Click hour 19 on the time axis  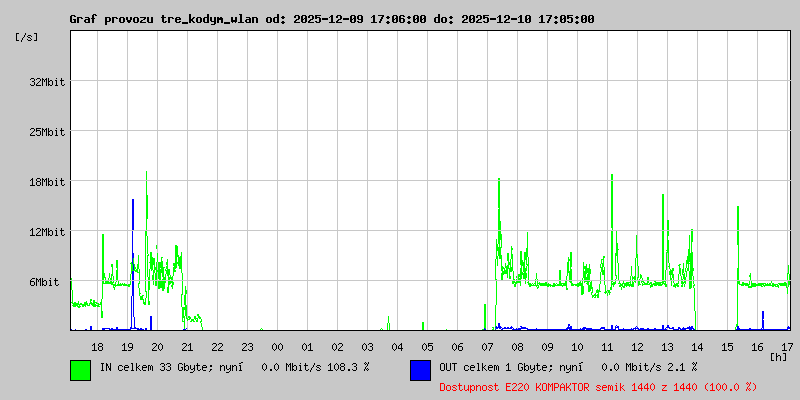click(128, 347)
